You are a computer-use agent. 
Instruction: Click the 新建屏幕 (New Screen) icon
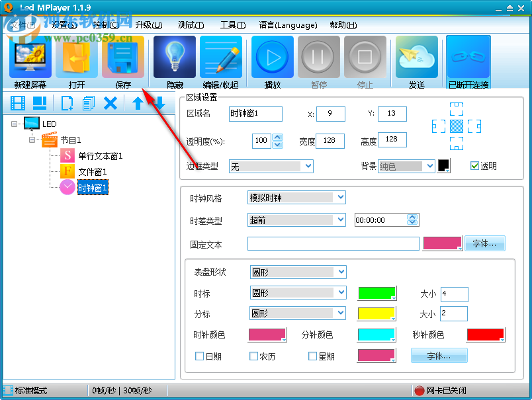[29, 61]
